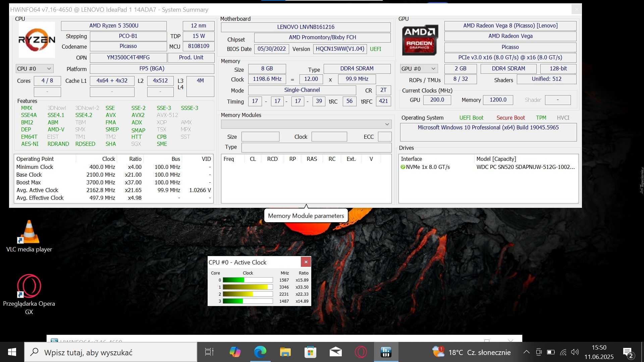Open the weather widget showing 18°C
The width and height of the screenshot is (644, 362).
tap(471, 352)
